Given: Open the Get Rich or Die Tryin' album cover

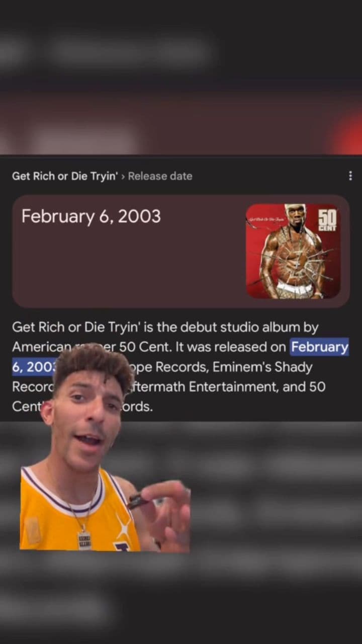Looking at the screenshot, I should point(293,251).
